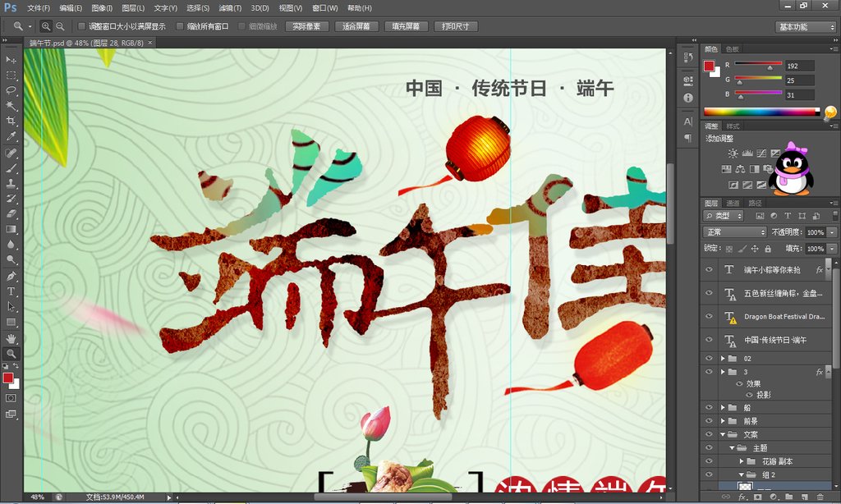Select the Lasso tool
841x504 pixels.
click(x=11, y=90)
